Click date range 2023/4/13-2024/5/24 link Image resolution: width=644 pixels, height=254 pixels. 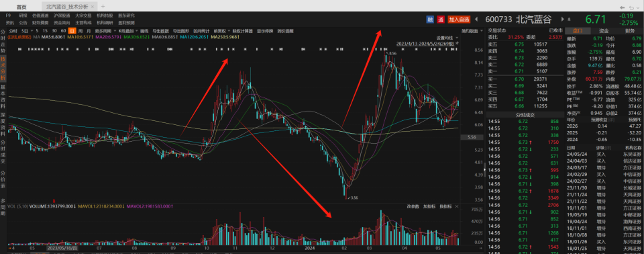pyautogui.click(x=425, y=44)
